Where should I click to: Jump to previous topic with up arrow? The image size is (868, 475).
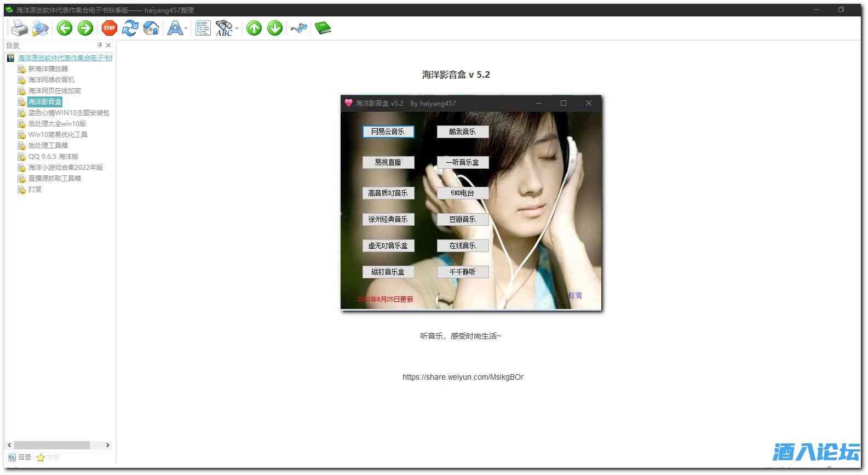click(254, 28)
